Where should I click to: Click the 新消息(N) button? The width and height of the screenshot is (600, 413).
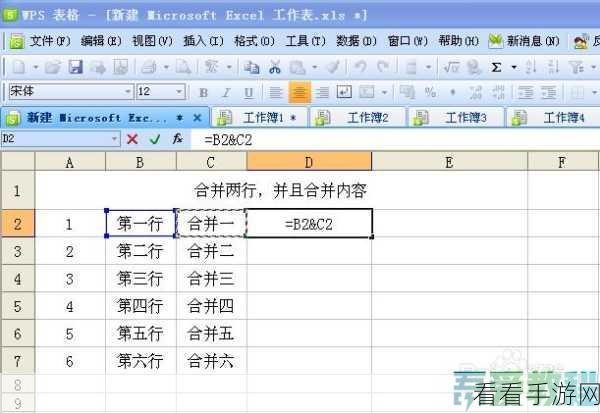524,41
